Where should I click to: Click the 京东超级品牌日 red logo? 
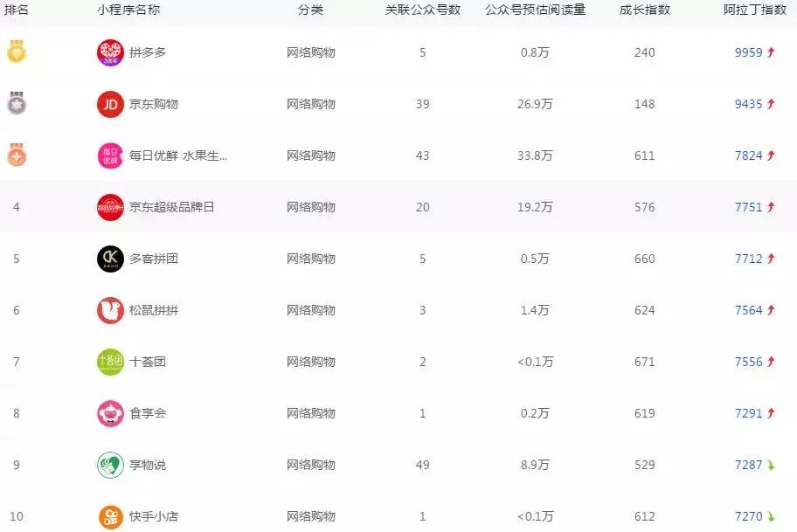pos(110,207)
